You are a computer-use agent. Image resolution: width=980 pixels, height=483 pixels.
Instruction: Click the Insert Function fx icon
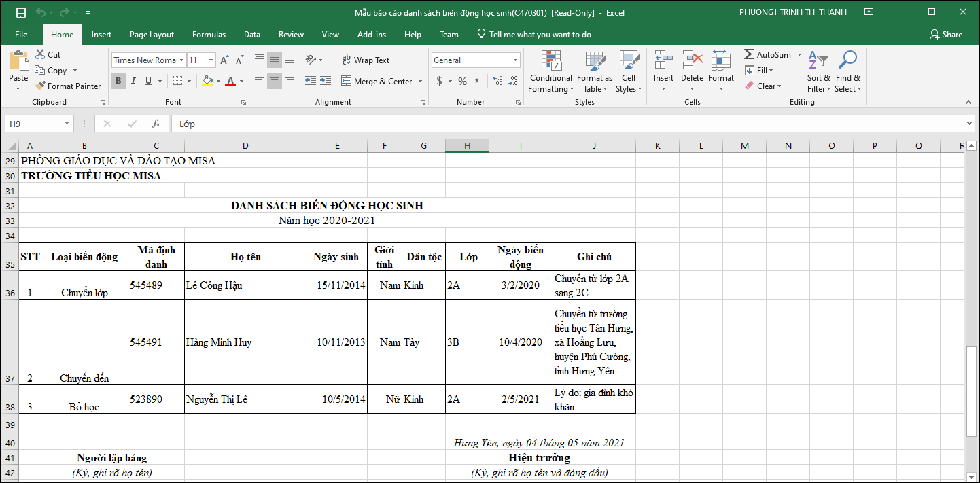click(x=156, y=124)
